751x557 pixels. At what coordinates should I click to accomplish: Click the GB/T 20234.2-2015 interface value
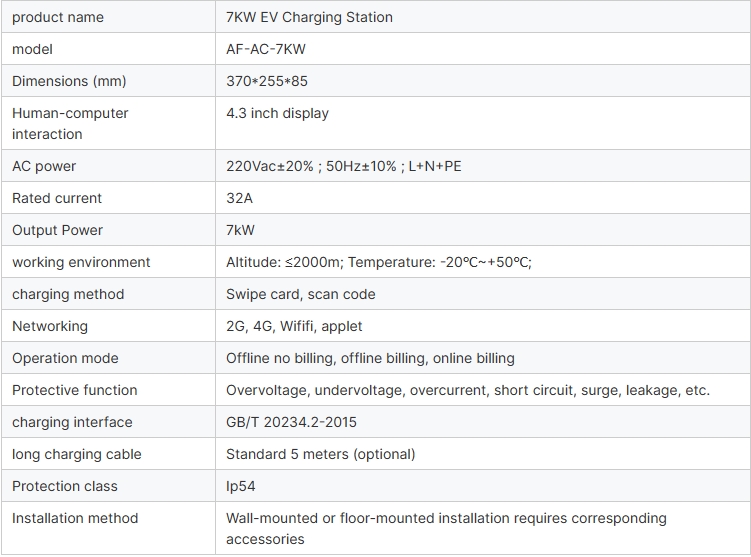291,422
